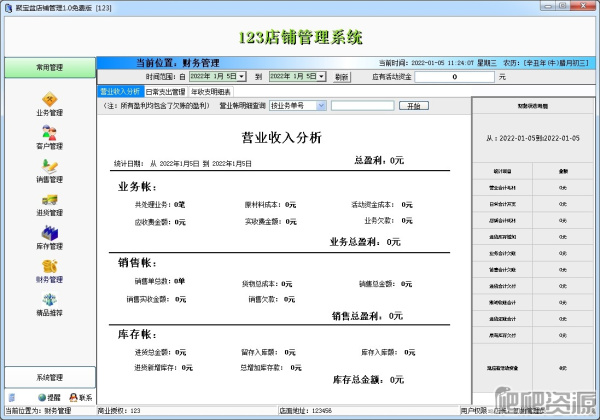Click 原材料成本：0元
Viewport: 600px width, 420px height.
271,205
